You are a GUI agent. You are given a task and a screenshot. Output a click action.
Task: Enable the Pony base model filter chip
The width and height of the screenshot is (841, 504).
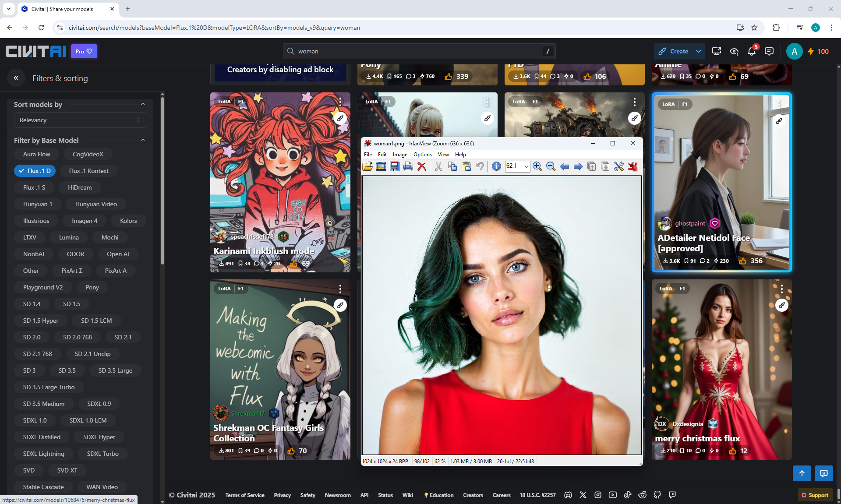[92, 287]
